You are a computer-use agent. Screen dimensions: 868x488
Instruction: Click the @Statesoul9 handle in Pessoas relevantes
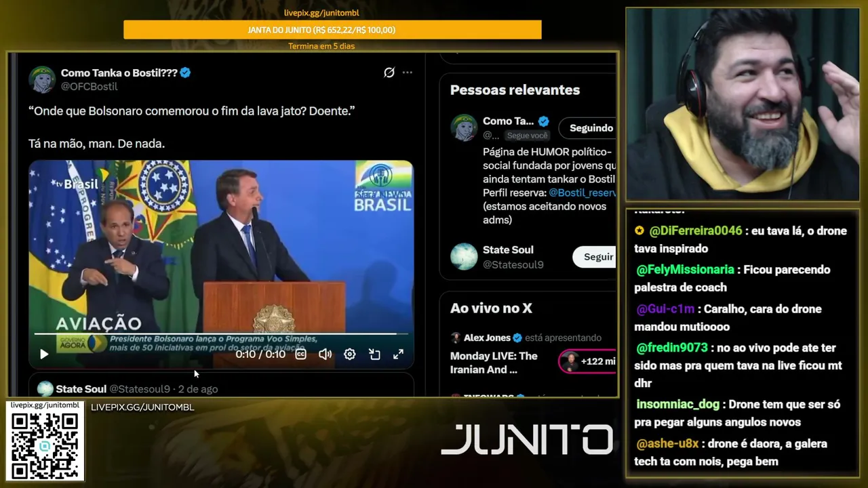513,264
